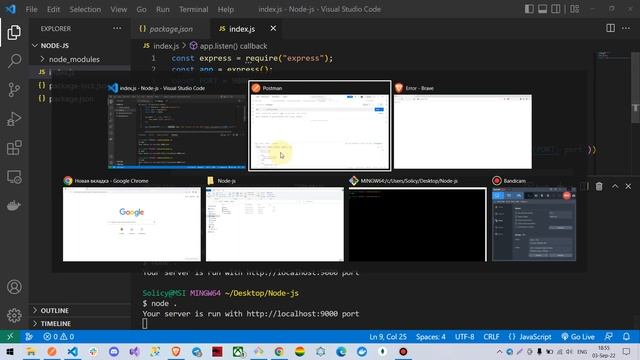Split the editor right
This screenshot has width=640, height=360.
tap(610, 28)
